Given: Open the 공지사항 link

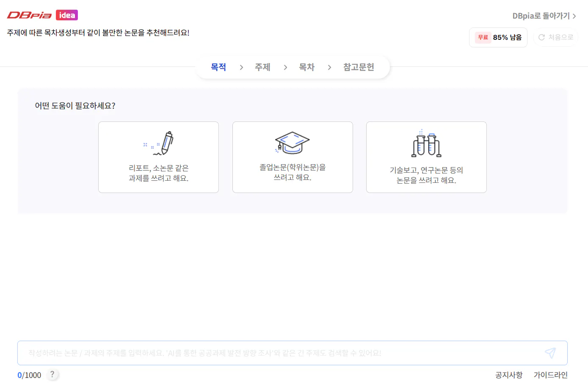Looking at the screenshot, I should [x=509, y=375].
